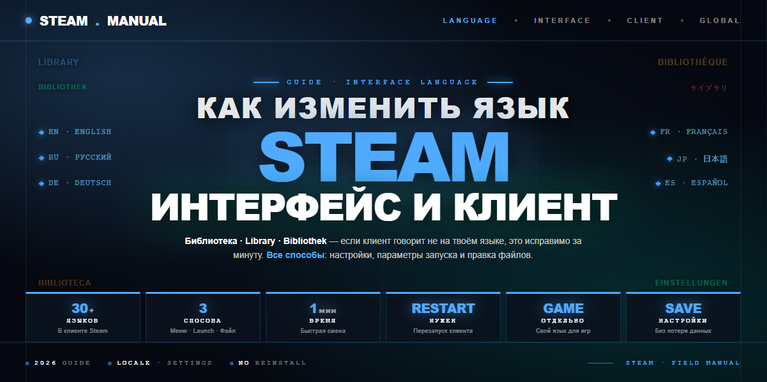Click the EINSTELLUNGEN label
Viewport: 767px width, 382px height.
pyautogui.click(x=691, y=283)
